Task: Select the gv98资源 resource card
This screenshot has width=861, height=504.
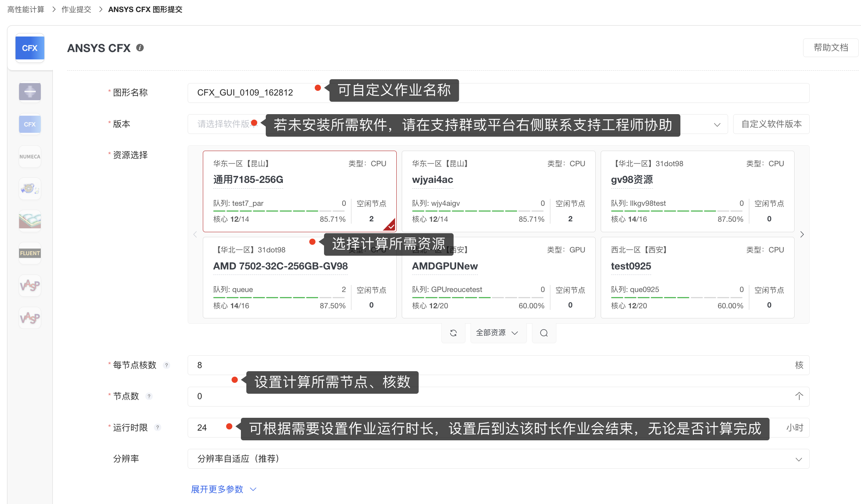Action: (x=697, y=191)
